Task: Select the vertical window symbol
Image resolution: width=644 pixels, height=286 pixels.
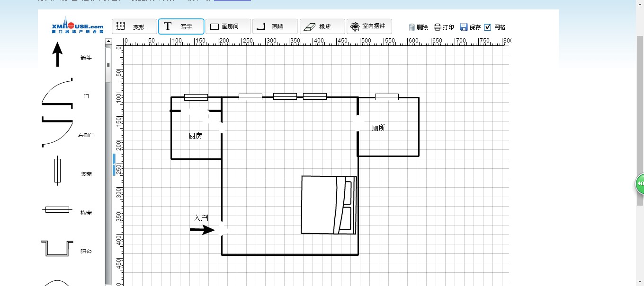Action: click(57, 171)
